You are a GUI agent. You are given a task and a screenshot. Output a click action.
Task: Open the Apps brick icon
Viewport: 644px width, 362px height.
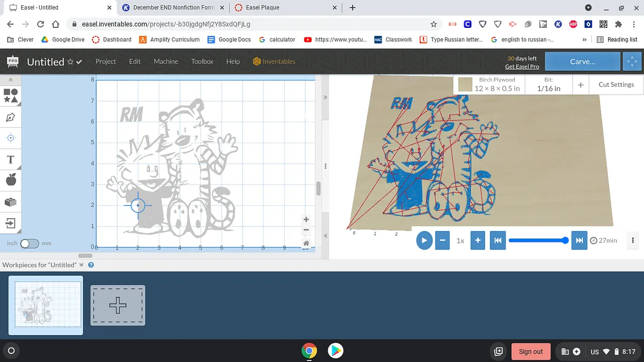[x=11, y=202]
